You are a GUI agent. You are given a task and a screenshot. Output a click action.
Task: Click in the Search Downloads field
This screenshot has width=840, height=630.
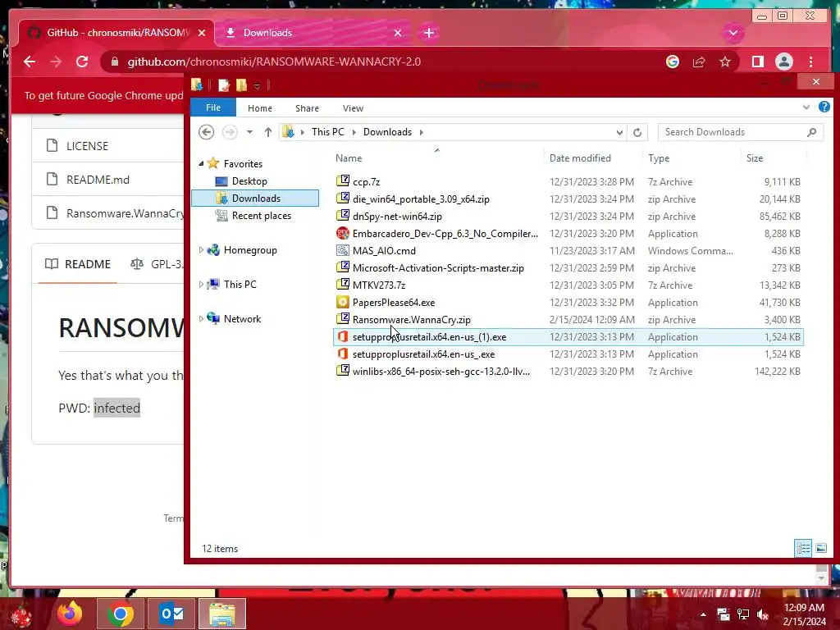[x=740, y=132]
